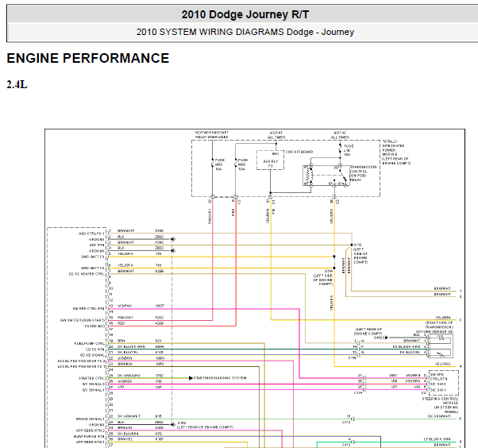Click the transmission control relay coil symbol
The height and width of the screenshot is (448, 478).
[x=309, y=176]
